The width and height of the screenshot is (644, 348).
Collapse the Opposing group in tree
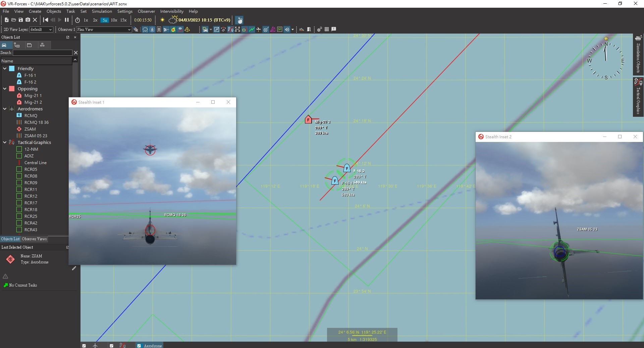coord(5,89)
